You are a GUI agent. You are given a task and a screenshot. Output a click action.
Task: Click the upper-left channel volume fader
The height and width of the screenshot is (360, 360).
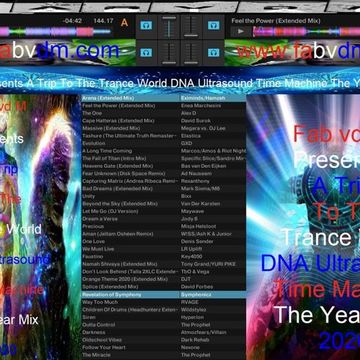169,26
